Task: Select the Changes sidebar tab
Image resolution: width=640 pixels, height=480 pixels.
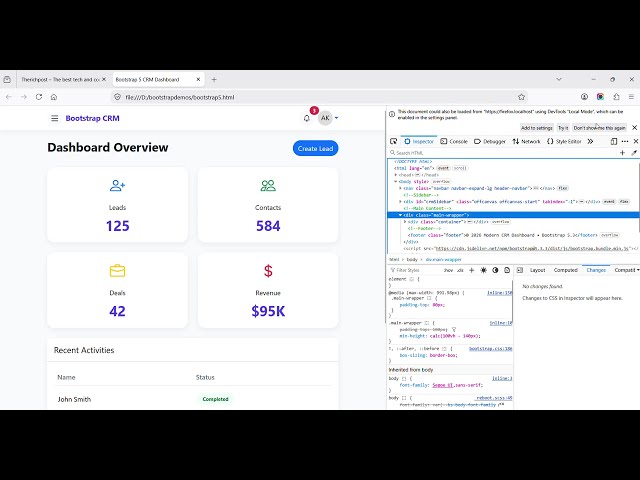Action: (596, 270)
